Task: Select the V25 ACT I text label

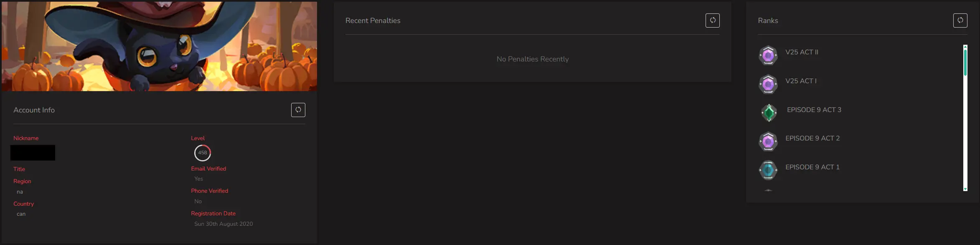Action: (801, 81)
